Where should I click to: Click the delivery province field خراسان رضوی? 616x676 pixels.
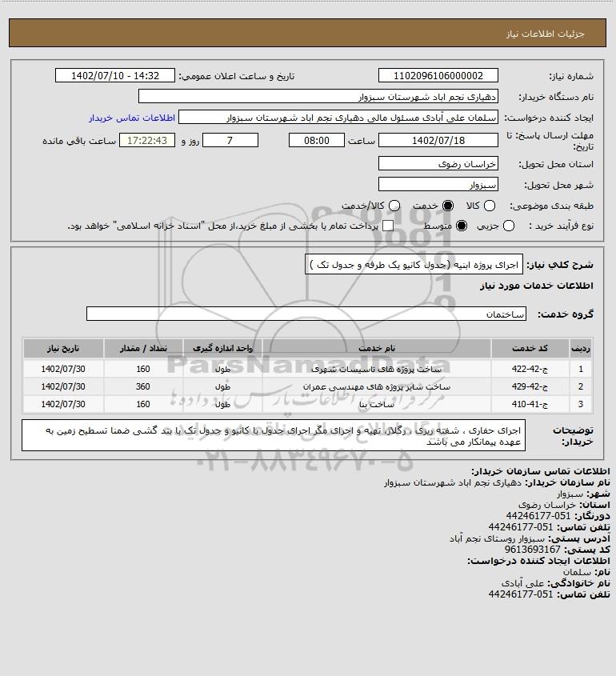[438, 164]
